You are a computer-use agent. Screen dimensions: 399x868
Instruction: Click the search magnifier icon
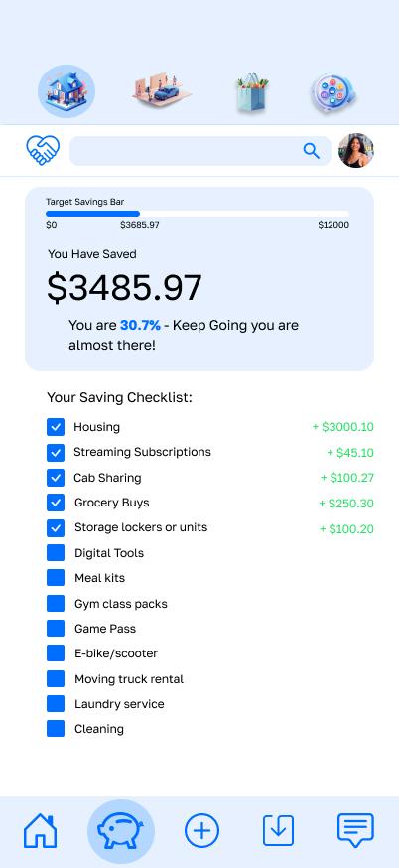(x=311, y=151)
